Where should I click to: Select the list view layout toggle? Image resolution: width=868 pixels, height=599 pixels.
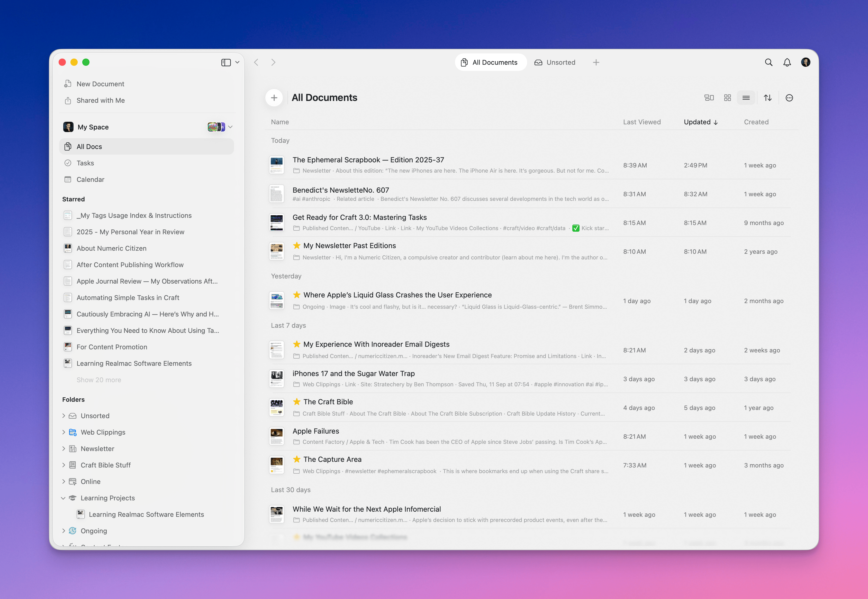point(746,98)
